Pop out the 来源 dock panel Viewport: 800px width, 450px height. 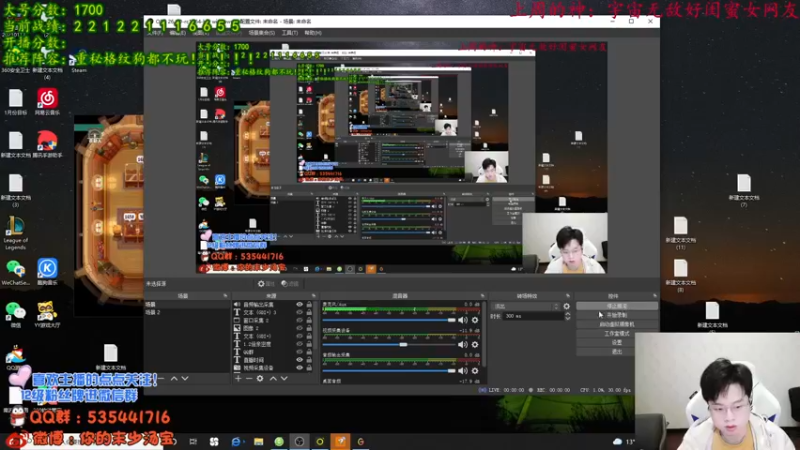coord(313,296)
